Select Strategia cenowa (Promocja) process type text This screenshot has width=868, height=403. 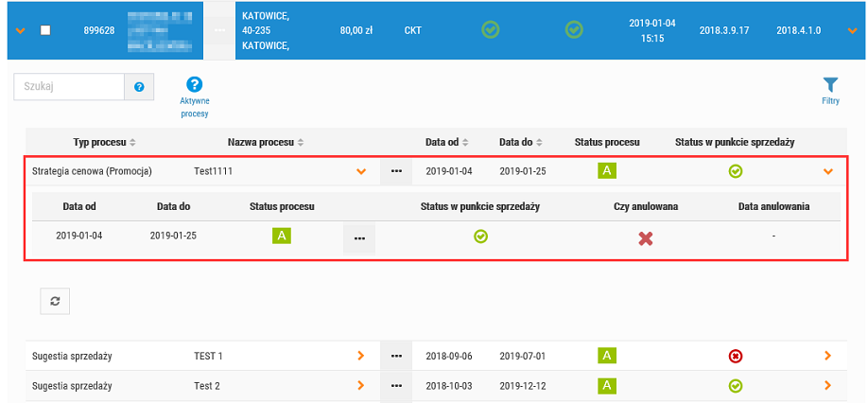92,171
